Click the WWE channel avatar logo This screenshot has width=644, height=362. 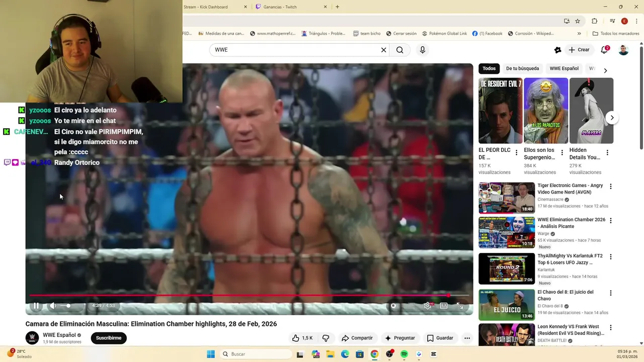coord(32,338)
